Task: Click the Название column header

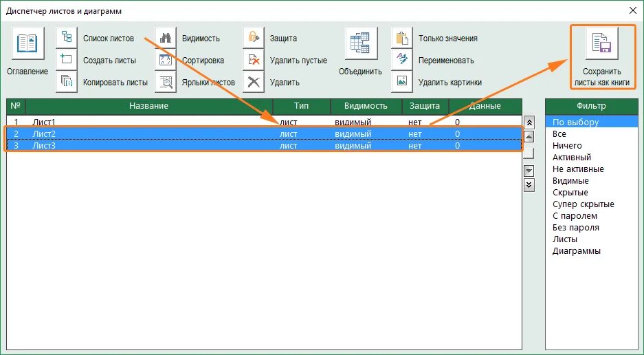Action: [148, 106]
